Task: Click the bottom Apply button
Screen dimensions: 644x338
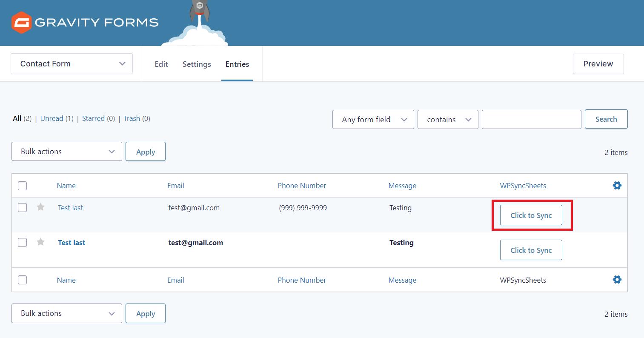Action: (x=146, y=313)
